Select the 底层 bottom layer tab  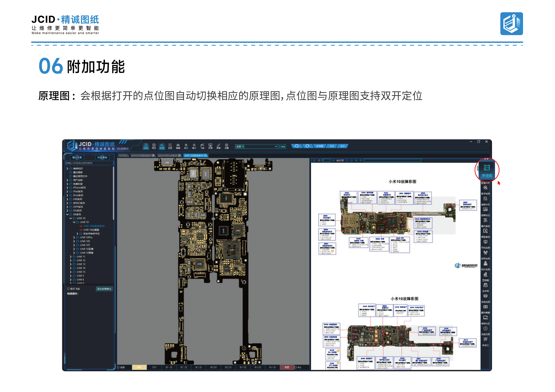[x=287, y=367]
